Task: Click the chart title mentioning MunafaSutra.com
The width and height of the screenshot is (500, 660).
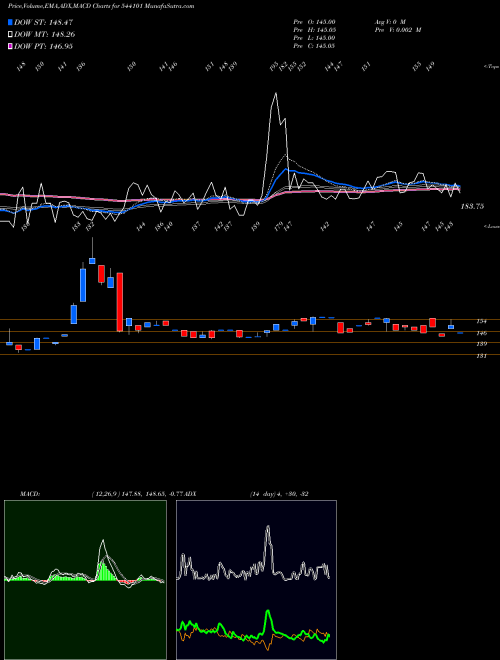Action: click(101, 7)
